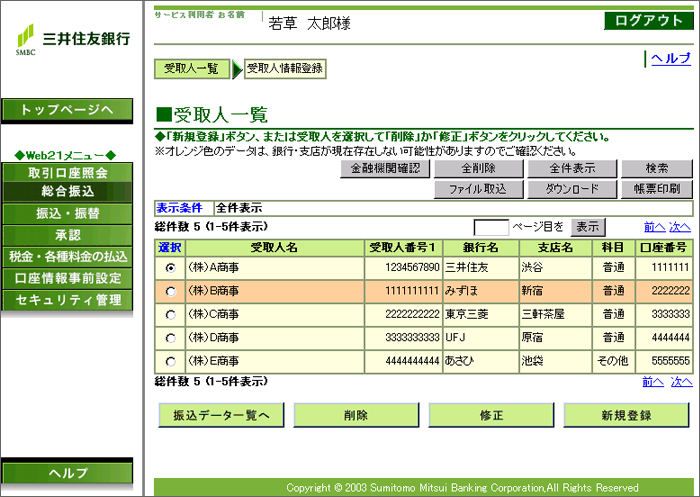Click account number 5555555 cell
Viewport: 700px width, 497px height.
pyautogui.click(x=664, y=361)
